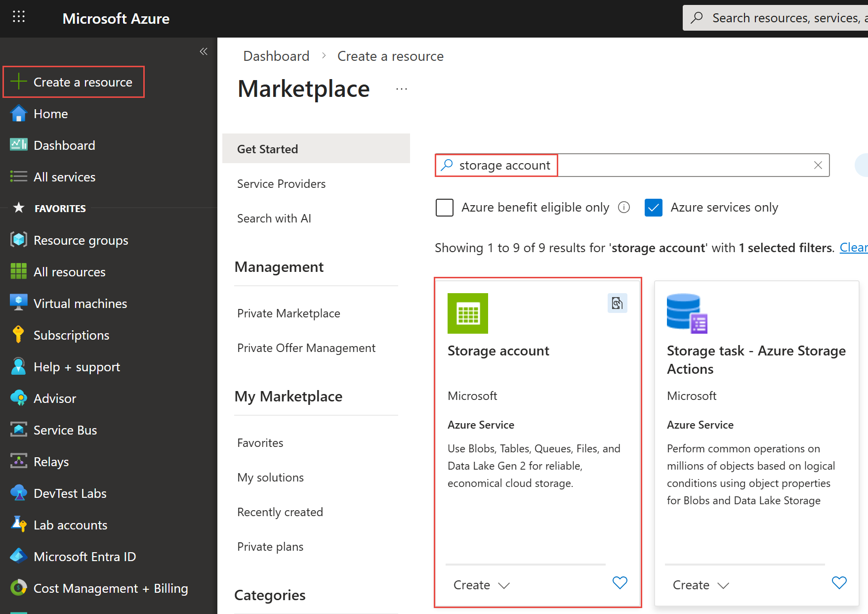Favorite the Storage task offer with heart
Viewport: 868px width, 614px height.
839,583
